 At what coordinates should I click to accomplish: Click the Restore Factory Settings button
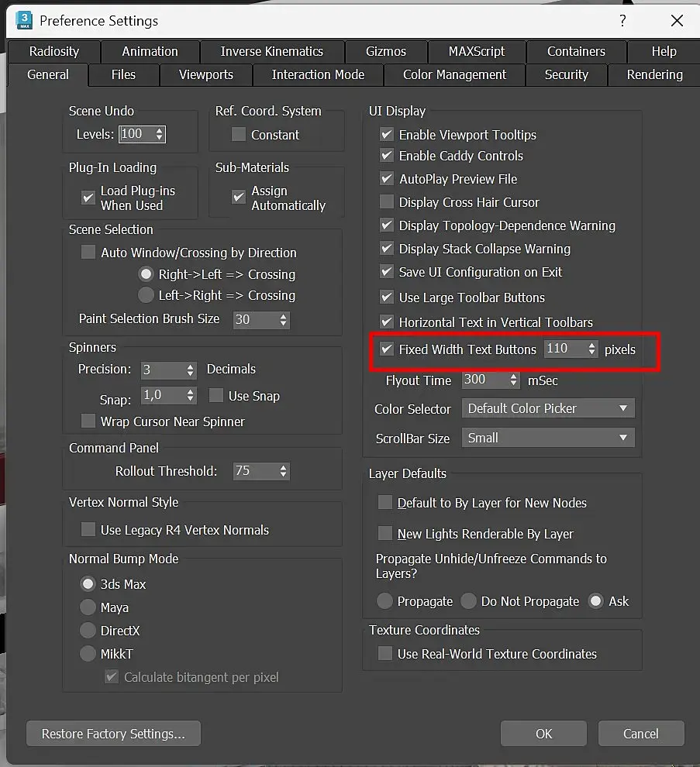click(x=114, y=733)
